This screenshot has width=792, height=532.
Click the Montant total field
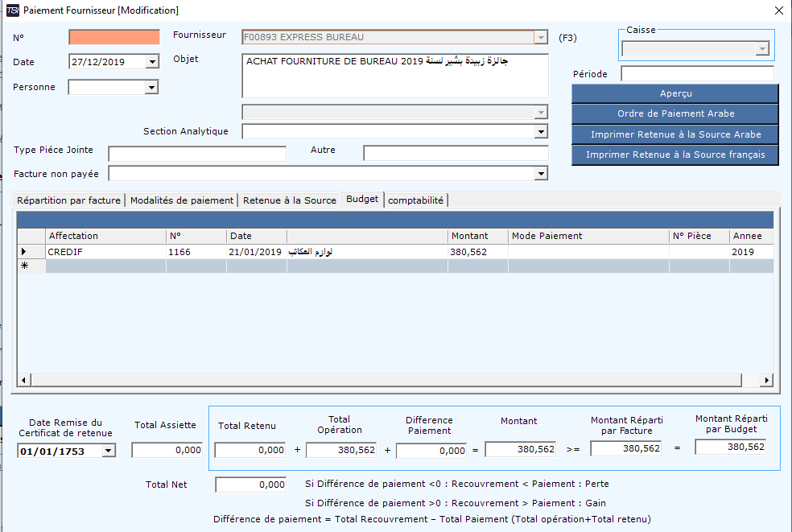tap(520, 449)
